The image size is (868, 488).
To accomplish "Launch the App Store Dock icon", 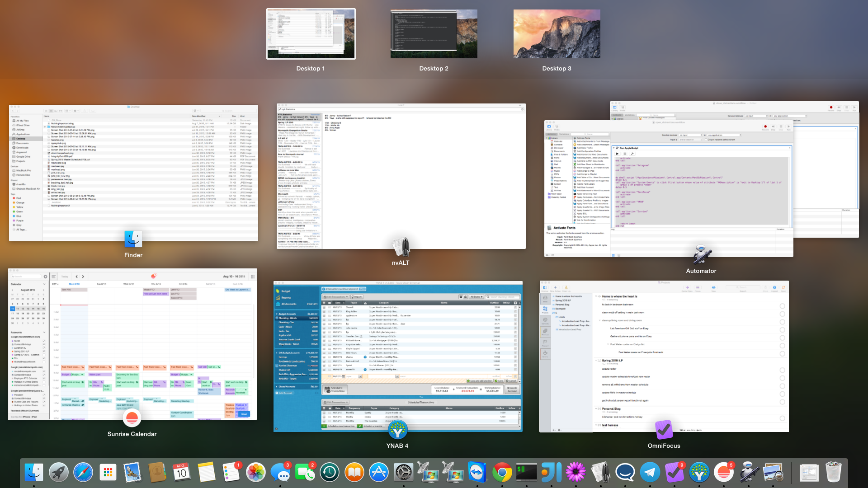I will 379,473.
